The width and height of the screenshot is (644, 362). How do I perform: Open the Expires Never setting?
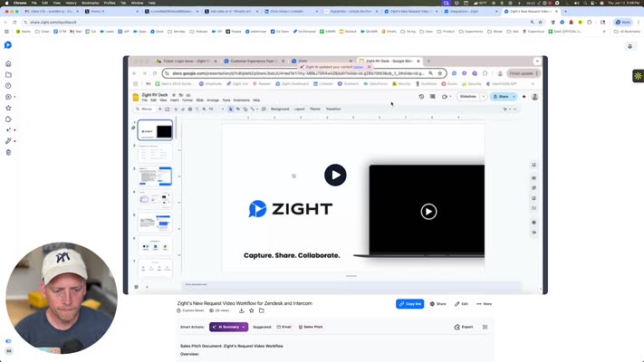coord(190,310)
